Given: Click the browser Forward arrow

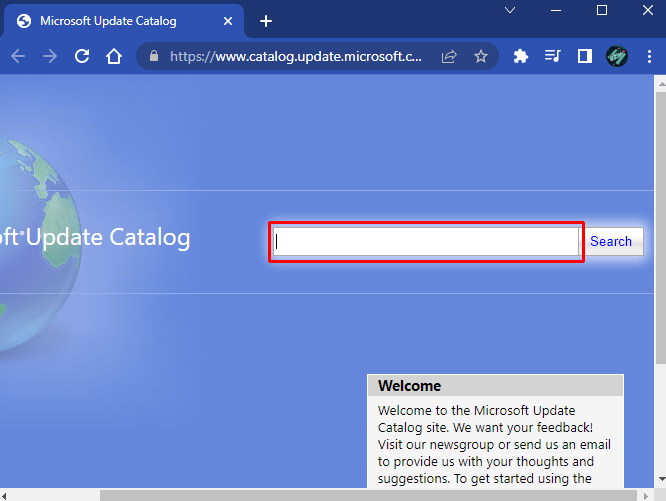Looking at the screenshot, I should (50, 56).
